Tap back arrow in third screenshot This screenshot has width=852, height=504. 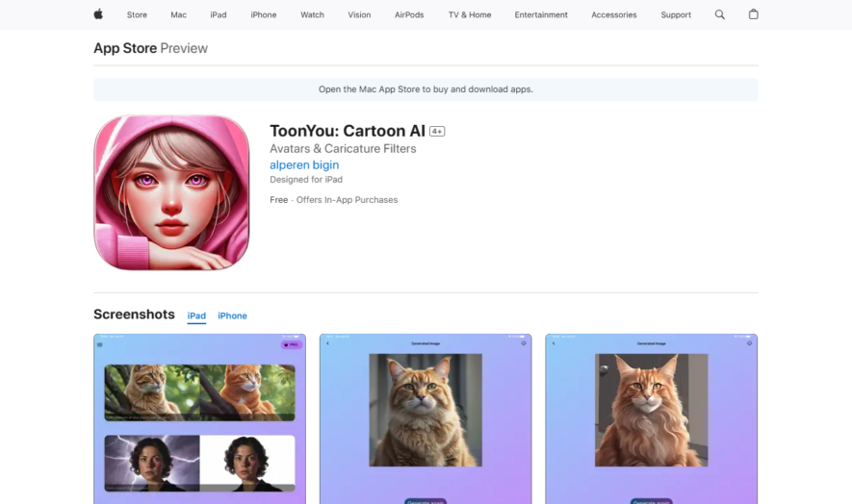point(554,343)
